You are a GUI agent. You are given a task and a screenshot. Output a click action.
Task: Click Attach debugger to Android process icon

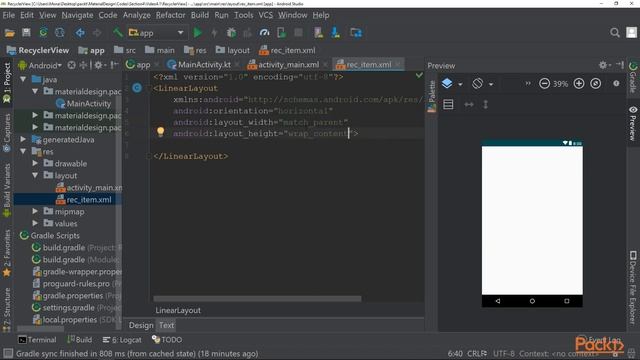click(282, 33)
